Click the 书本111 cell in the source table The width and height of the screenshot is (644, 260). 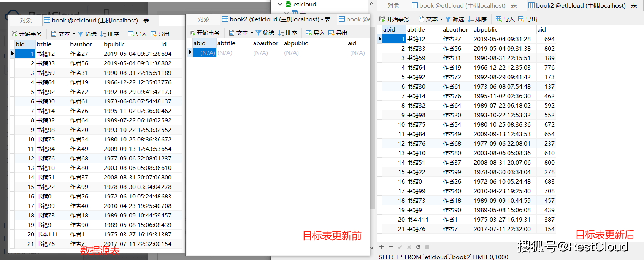(52, 234)
